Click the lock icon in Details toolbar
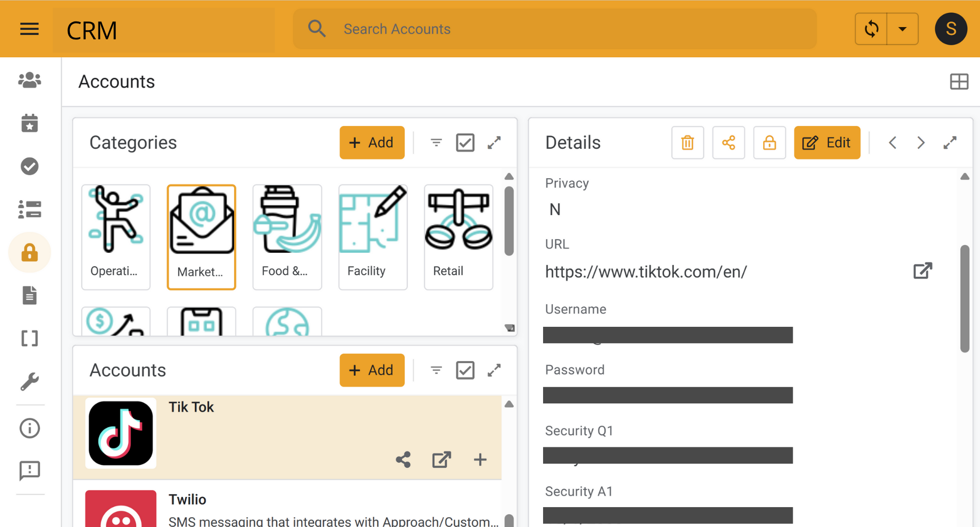The height and width of the screenshot is (527, 980). click(x=769, y=142)
